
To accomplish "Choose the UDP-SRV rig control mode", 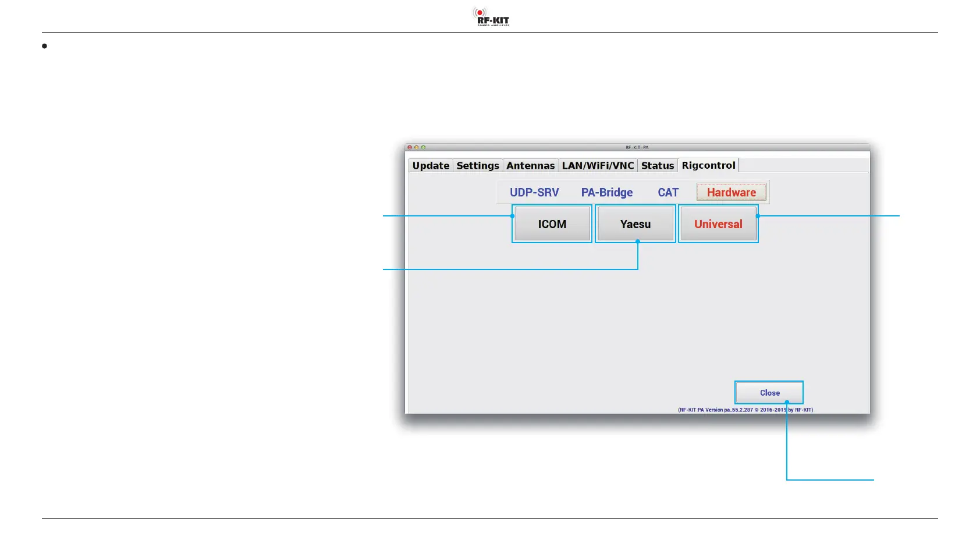I will pos(534,193).
